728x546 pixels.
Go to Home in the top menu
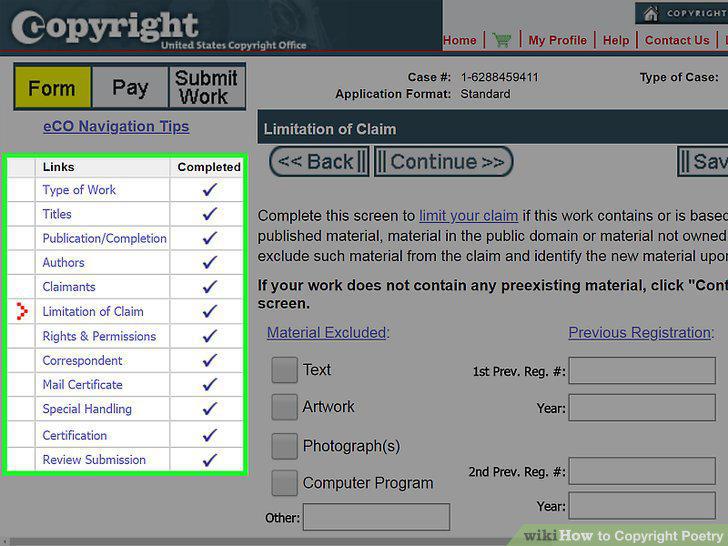pos(460,40)
